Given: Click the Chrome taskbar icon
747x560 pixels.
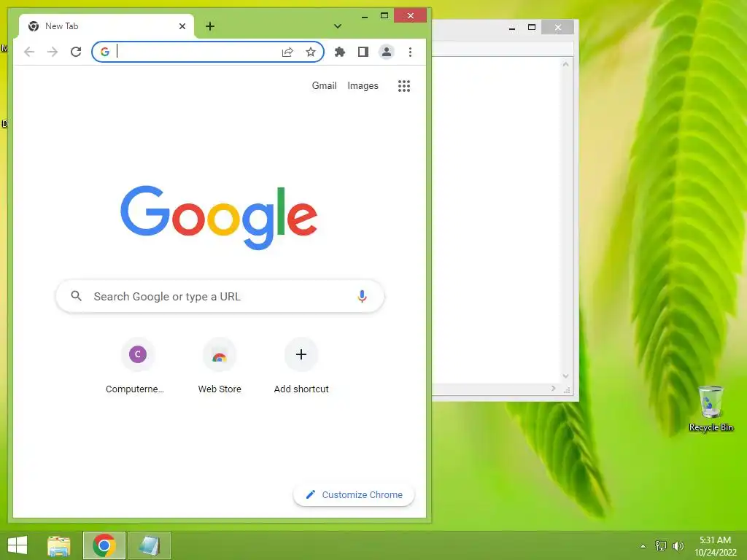Looking at the screenshot, I should [104, 545].
